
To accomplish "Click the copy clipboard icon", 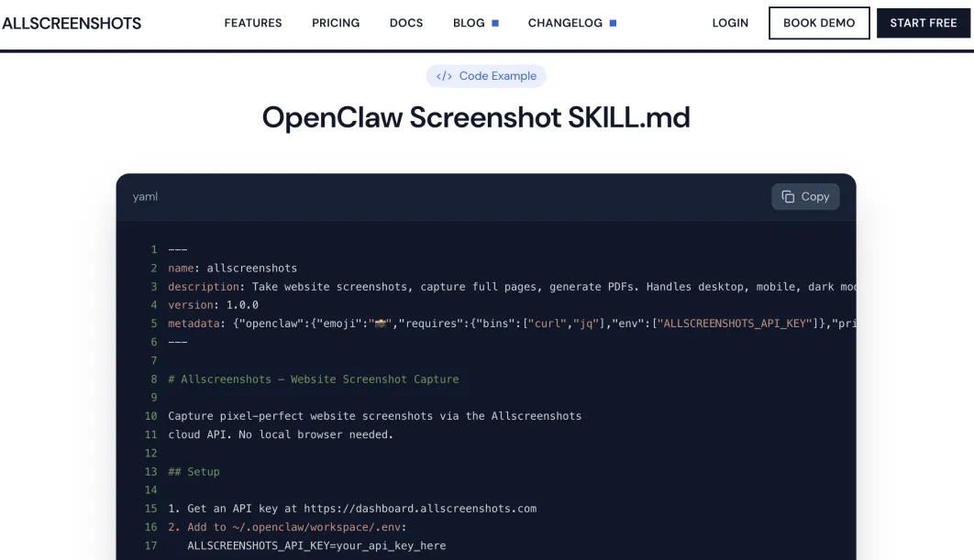I will (x=788, y=197).
